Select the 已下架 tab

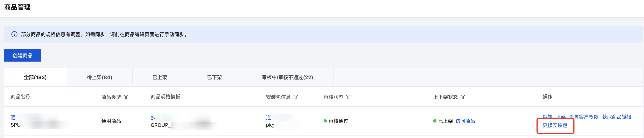coord(214,77)
